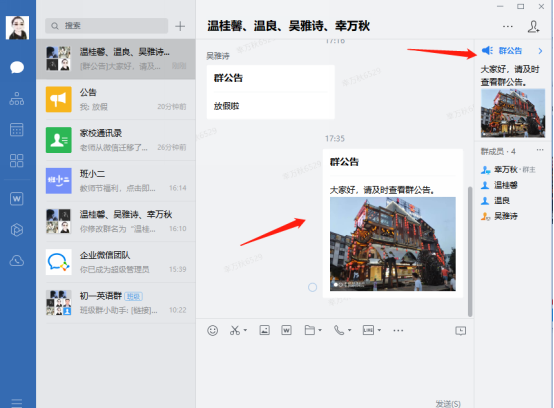554x408 pixels.
Task: Click the message text input area
Action: coord(335,369)
